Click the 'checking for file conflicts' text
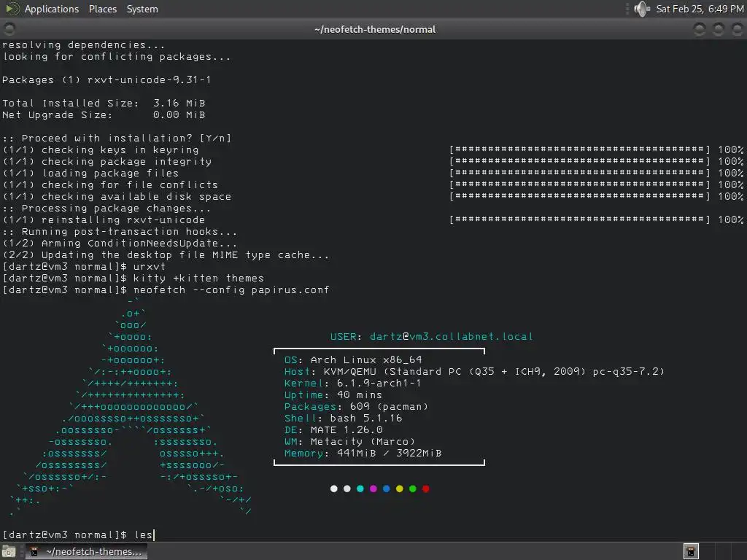Image resolution: width=747 pixels, height=560 pixels. tap(130, 184)
